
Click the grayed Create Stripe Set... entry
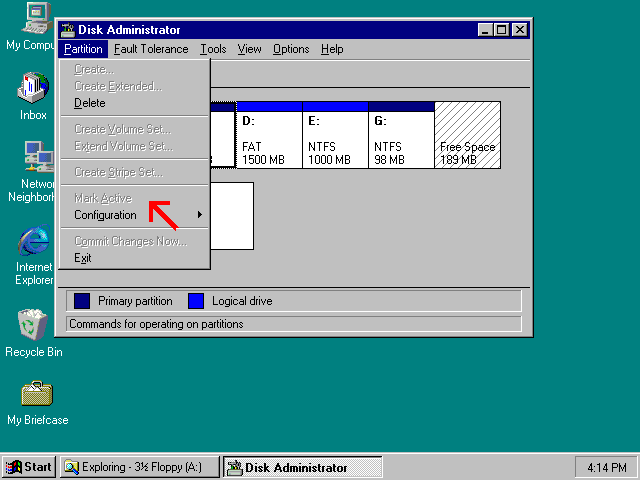(x=135, y=172)
